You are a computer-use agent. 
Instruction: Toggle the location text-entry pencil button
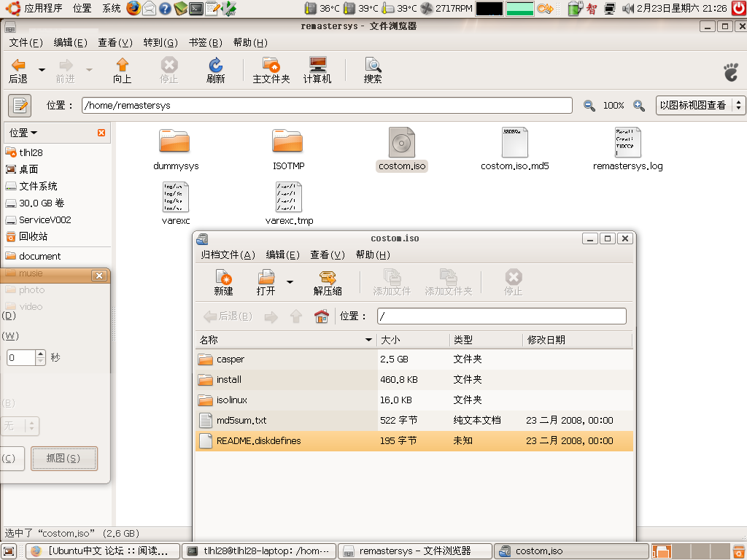tap(20, 105)
